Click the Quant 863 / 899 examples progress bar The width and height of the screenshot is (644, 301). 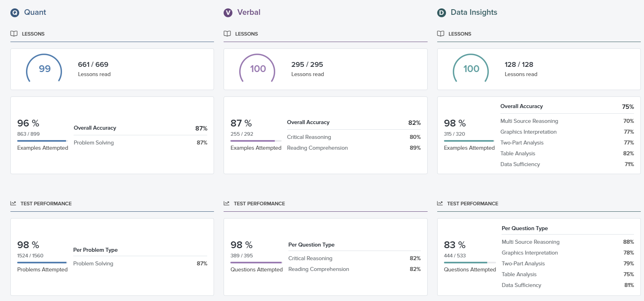pyautogui.click(x=42, y=141)
